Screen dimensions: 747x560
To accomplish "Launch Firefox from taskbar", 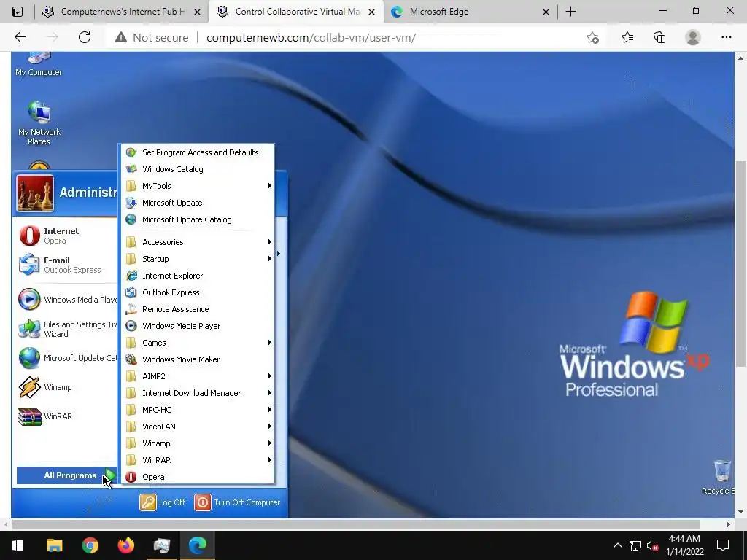I will [x=125, y=545].
